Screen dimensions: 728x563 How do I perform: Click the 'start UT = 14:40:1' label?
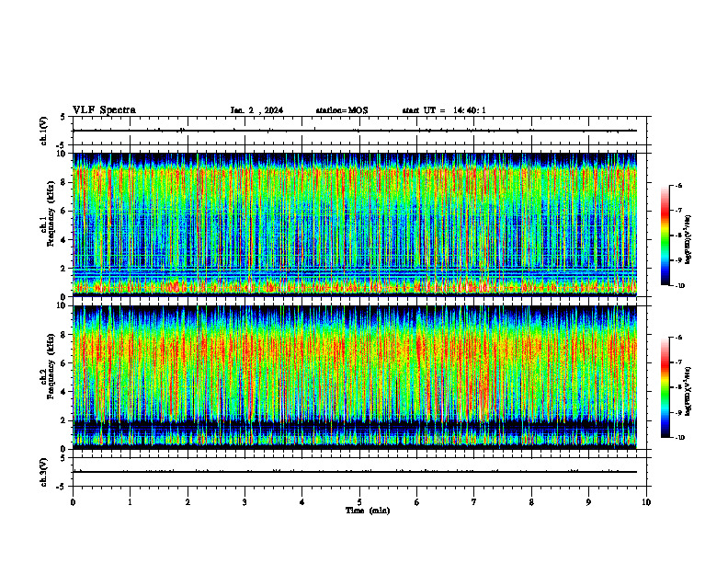(444, 110)
